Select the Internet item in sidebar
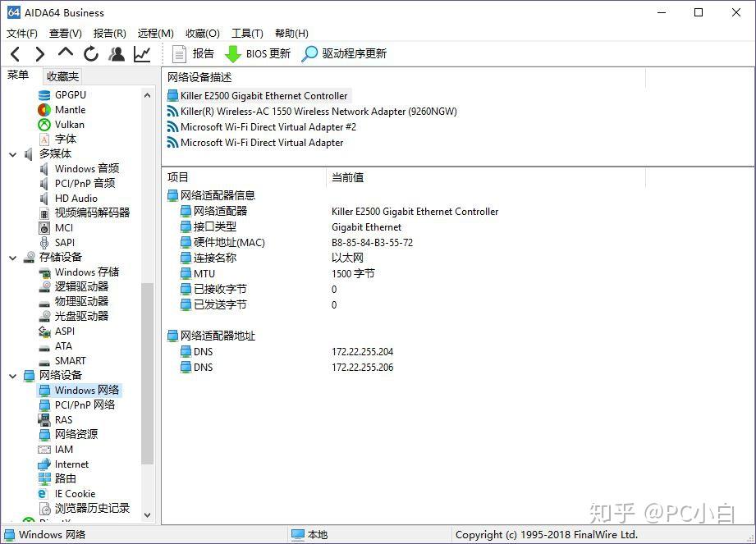 click(x=71, y=464)
